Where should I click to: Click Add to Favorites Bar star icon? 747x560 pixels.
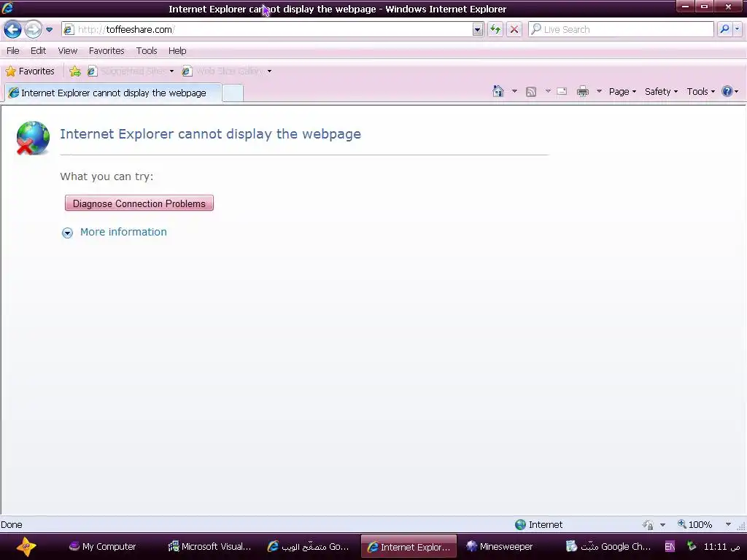(x=75, y=71)
